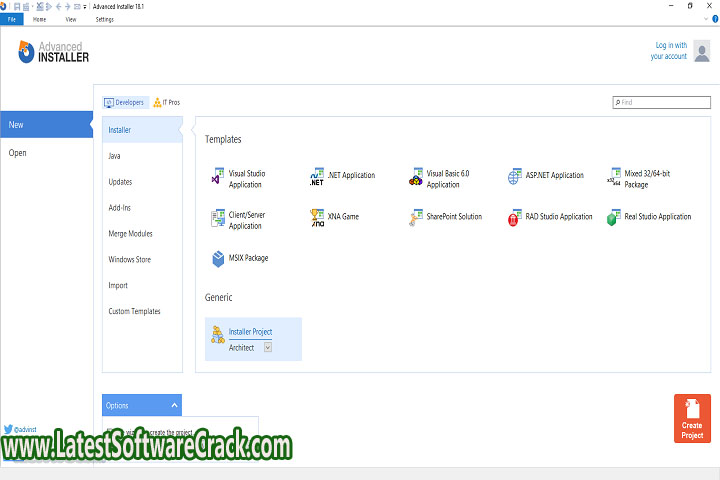Go back with the left arrow icon
The height and width of the screenshot is (480, 720).
(58, 6)
